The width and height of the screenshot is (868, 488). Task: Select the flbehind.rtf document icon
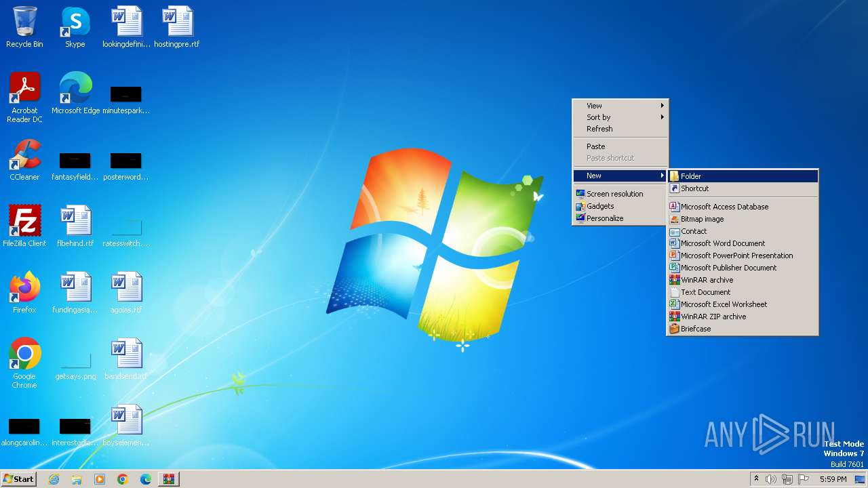[x=75, y=226]
